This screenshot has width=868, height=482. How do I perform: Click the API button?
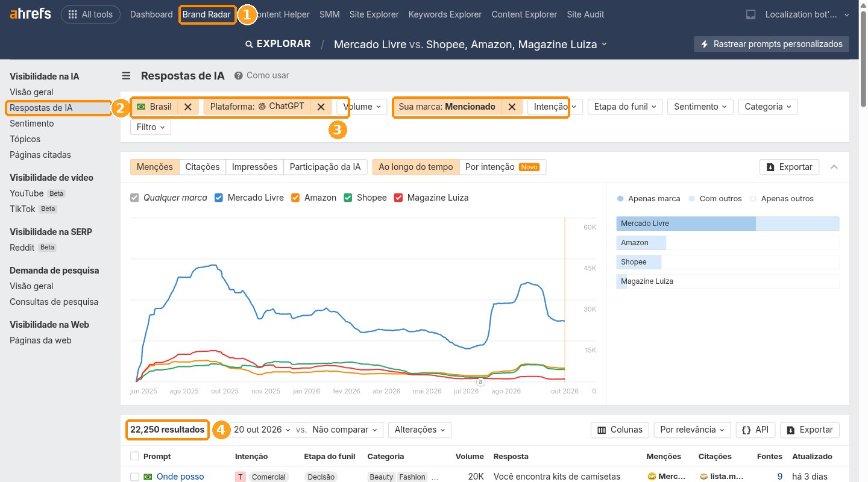coord(755,430)
